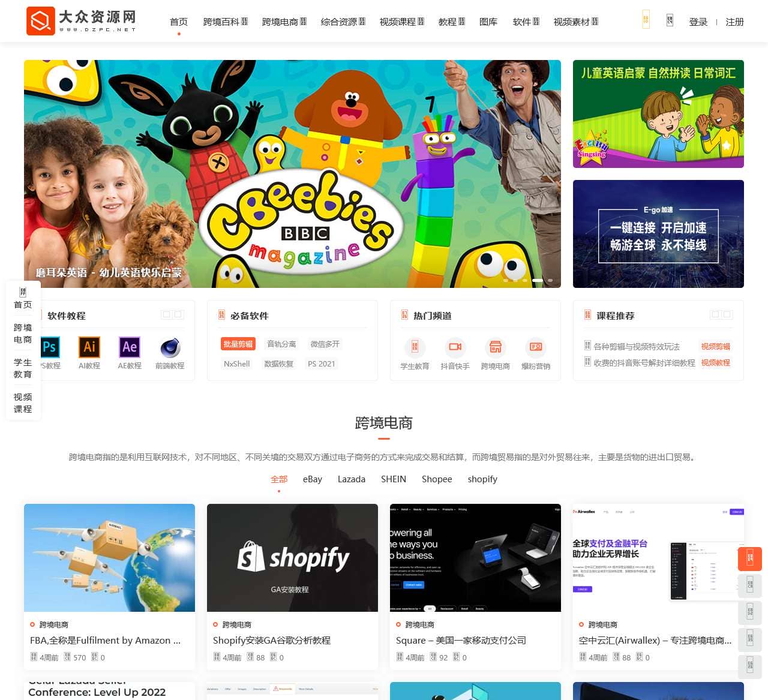This screenshot has width=768, height=700.
Task: Select the eBay category tab
Action: pyautogui.click(x=313, y=479)
